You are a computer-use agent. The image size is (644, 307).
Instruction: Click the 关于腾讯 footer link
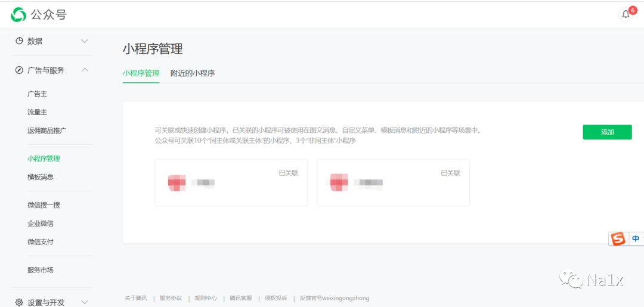(135, 298)
